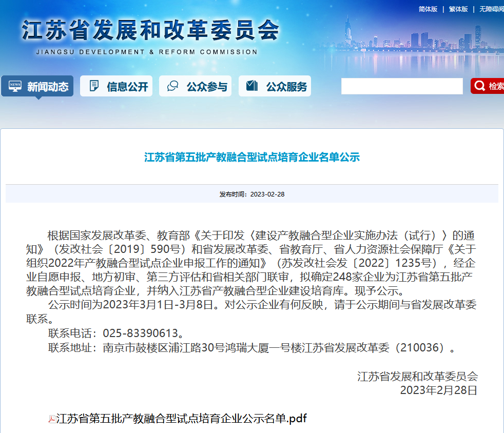Click the PDF file icon before the attachment
The image size is (504, 433).
[x=52, y=419]
